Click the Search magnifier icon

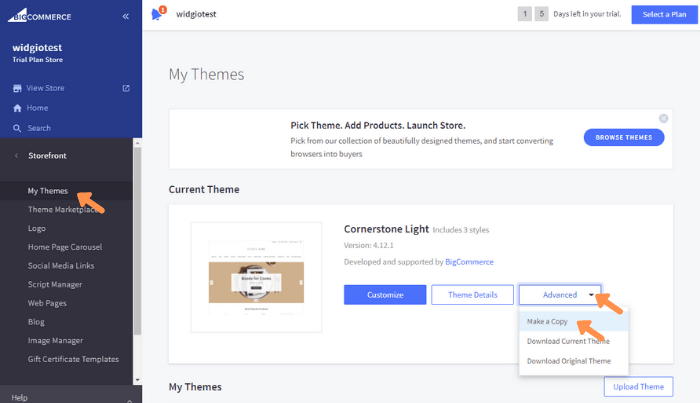click(17, 129)
